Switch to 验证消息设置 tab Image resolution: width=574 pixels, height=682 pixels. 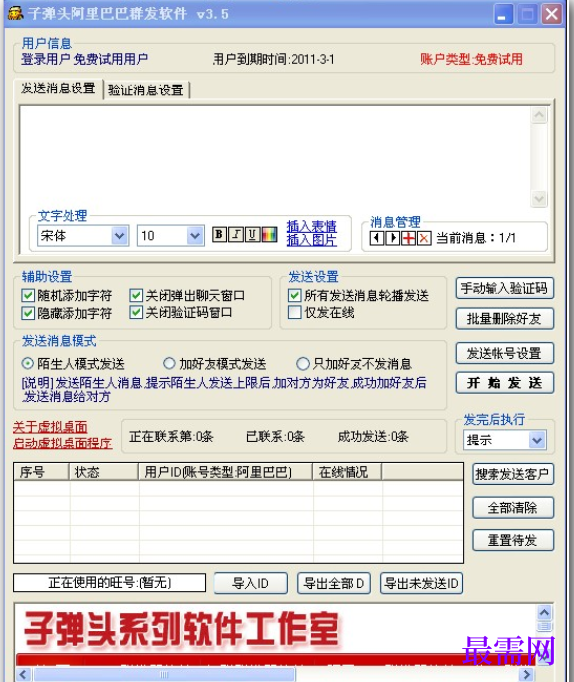pos(146,90)
